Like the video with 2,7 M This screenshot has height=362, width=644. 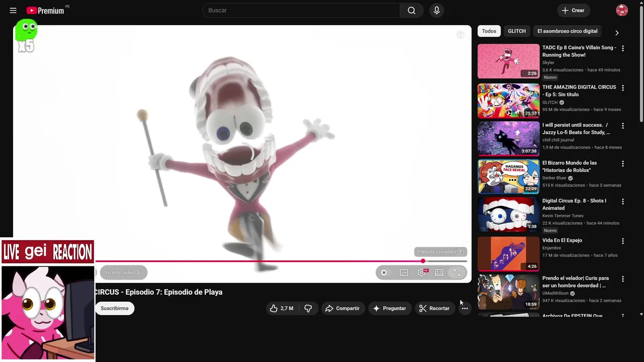pyautogui.click(x=281, y=308)
